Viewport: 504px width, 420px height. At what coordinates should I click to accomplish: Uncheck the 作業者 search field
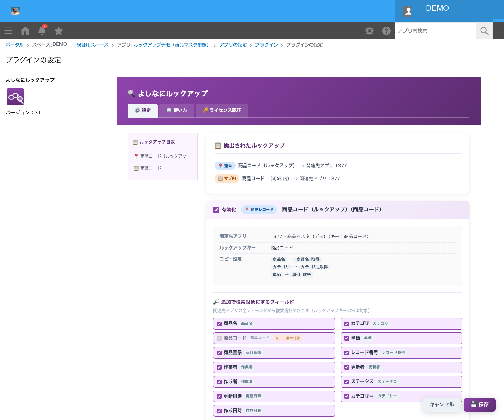tap(219, 367)
